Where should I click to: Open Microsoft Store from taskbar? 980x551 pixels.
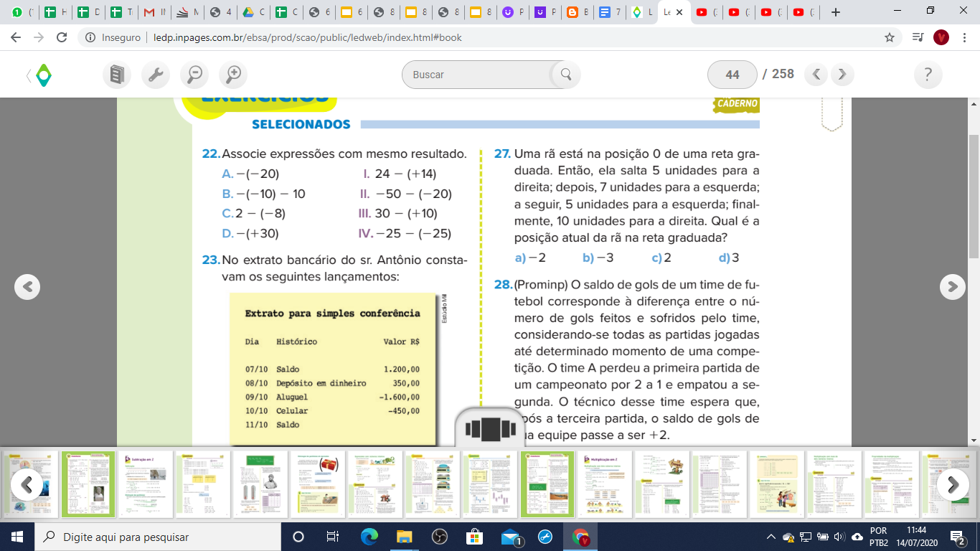click(474, 537)
